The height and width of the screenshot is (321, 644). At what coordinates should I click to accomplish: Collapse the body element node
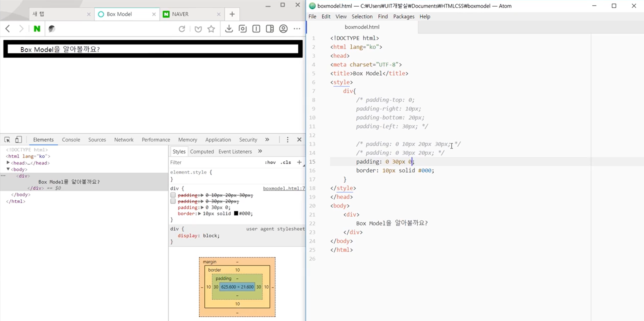point(8,169)
